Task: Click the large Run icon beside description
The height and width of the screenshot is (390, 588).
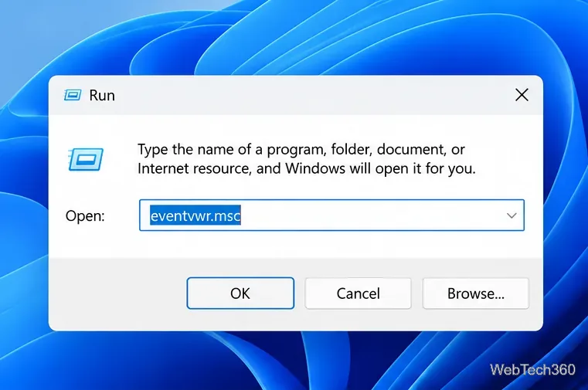Action: click(86, 159)
